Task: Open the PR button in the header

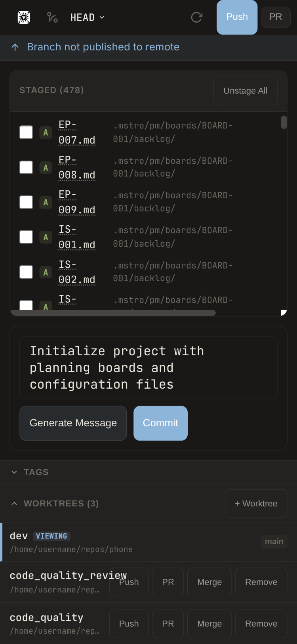Action: click(x=276, y=17)
